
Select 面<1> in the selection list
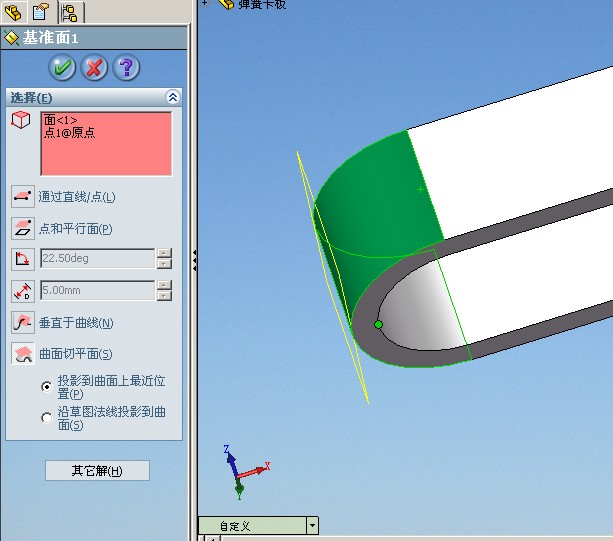pos(61,120)
